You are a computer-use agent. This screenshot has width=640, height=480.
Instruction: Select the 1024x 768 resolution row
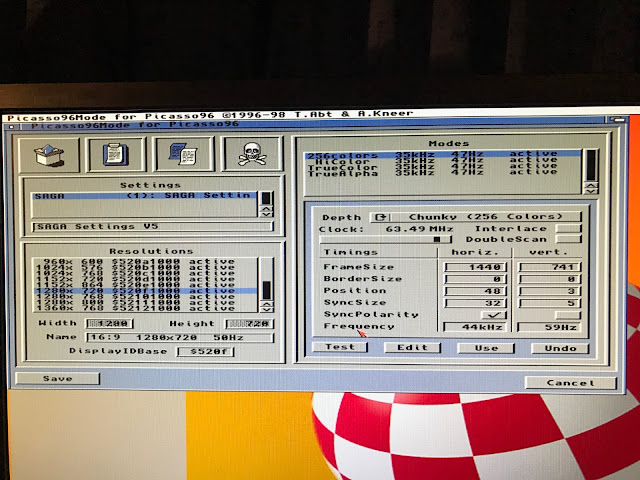point(145,273)
